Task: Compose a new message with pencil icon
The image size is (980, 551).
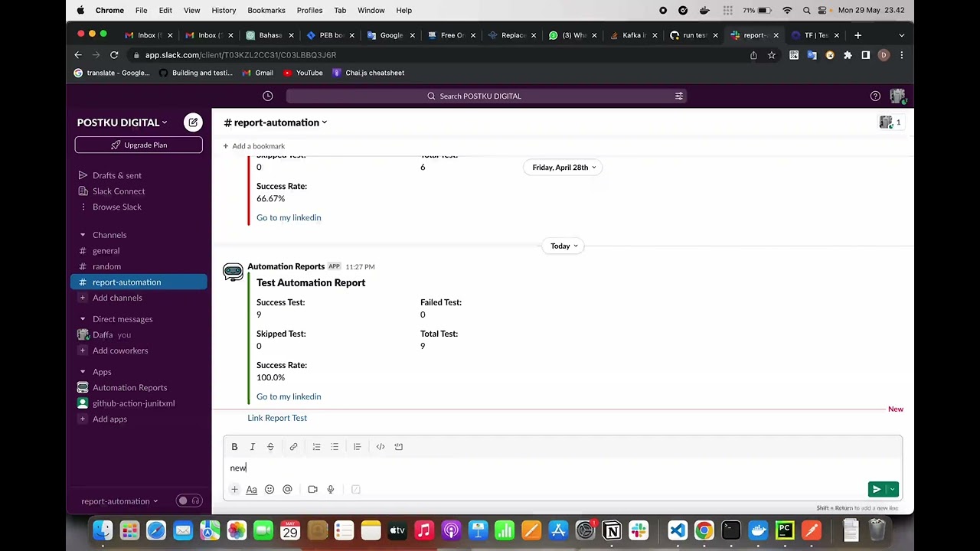Action: [x=193, y=122]
